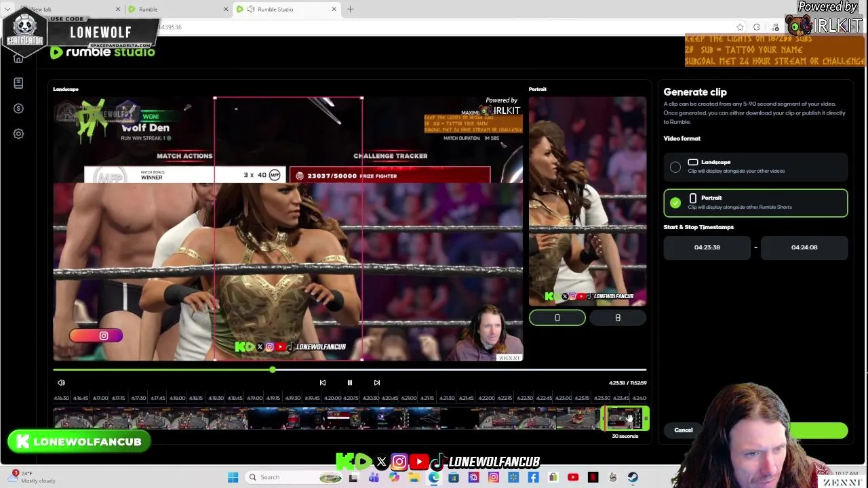Click the 4:20:00 timeline marker

[332, 399]
